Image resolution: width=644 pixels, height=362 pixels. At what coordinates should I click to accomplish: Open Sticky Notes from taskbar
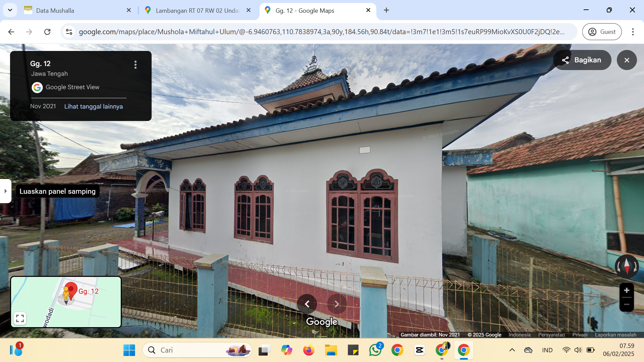click(x=353, y=350)
